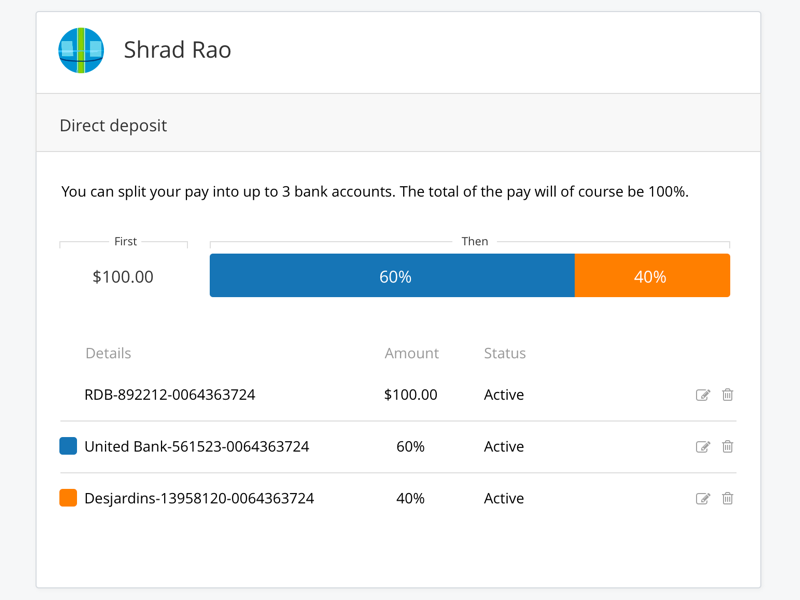The image size is (800, 600).
Task: Click the Status column header
Action: 504,353
